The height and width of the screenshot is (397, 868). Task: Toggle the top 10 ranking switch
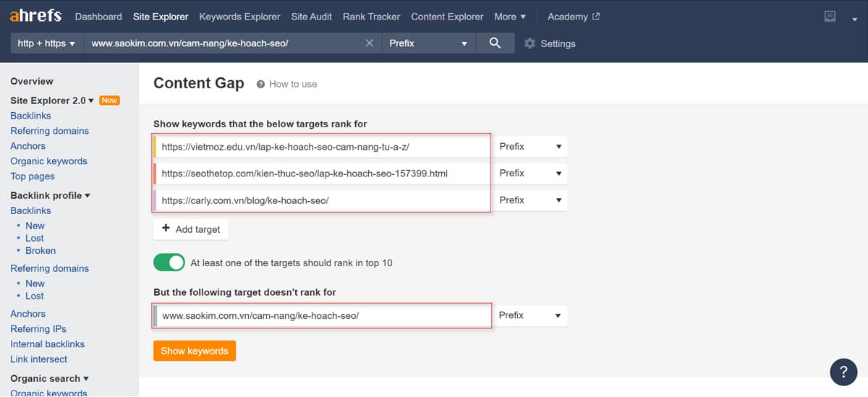tap(169, 262)
